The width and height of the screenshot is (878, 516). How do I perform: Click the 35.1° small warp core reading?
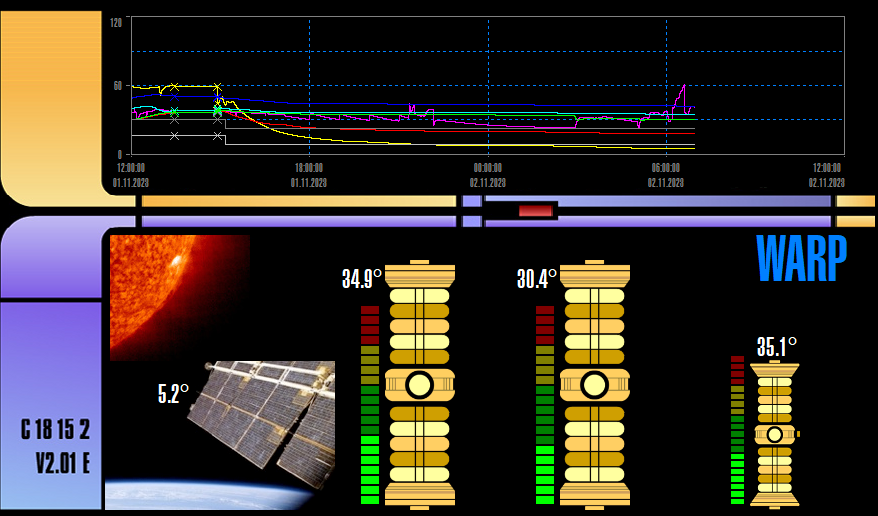tap(777, 347)
